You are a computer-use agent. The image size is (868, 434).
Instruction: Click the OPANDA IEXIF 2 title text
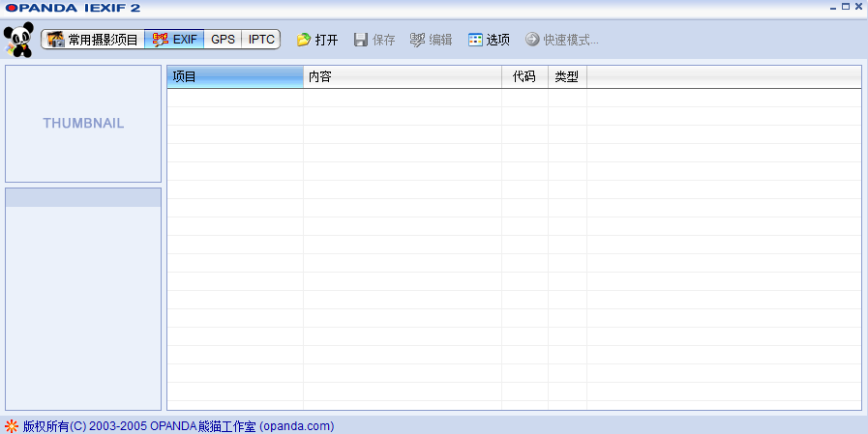click(73, 8)
